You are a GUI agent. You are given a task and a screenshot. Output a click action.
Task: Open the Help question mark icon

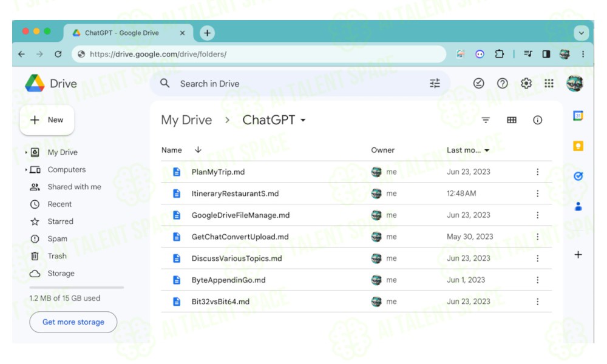pyautogui.click(x=502, y=83)
